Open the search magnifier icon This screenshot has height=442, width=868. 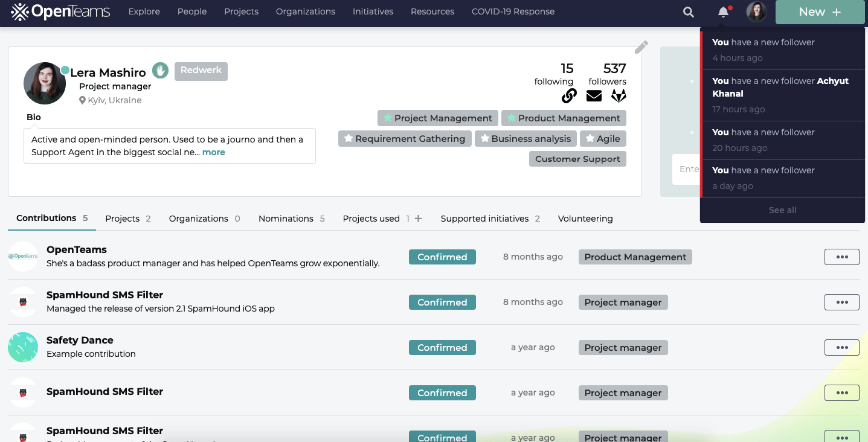[689, 12]
